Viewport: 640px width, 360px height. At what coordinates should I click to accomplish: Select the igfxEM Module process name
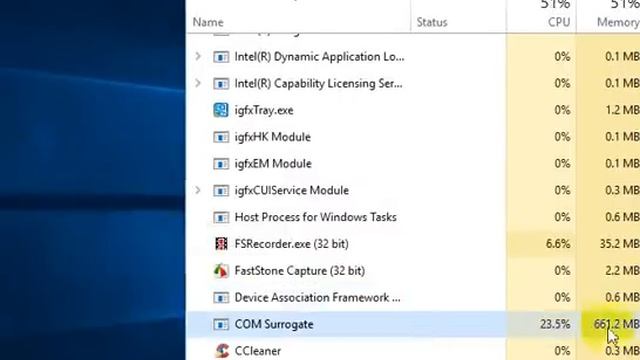273,164
